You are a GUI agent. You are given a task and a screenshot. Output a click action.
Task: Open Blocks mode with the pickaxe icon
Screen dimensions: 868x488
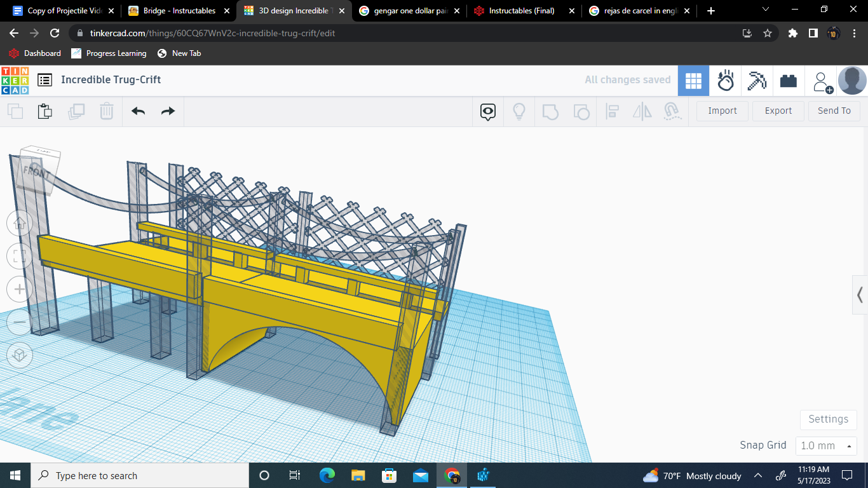[757, 80]
